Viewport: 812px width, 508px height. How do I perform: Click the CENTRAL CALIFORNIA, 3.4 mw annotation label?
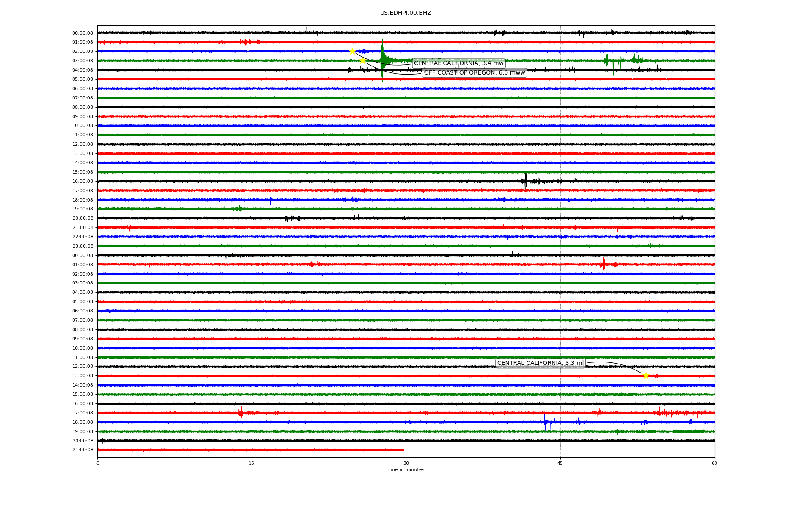[458, 63]
